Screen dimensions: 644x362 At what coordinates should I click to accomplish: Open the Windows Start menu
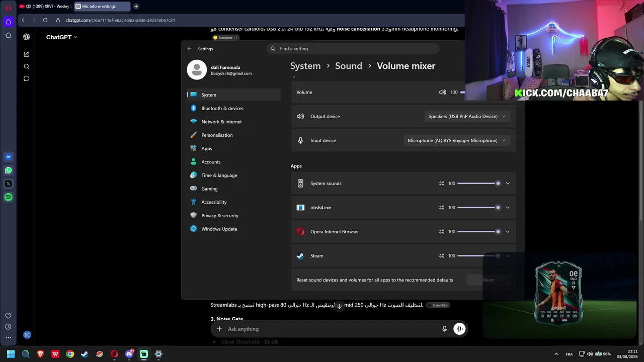[x=11, y=354]
